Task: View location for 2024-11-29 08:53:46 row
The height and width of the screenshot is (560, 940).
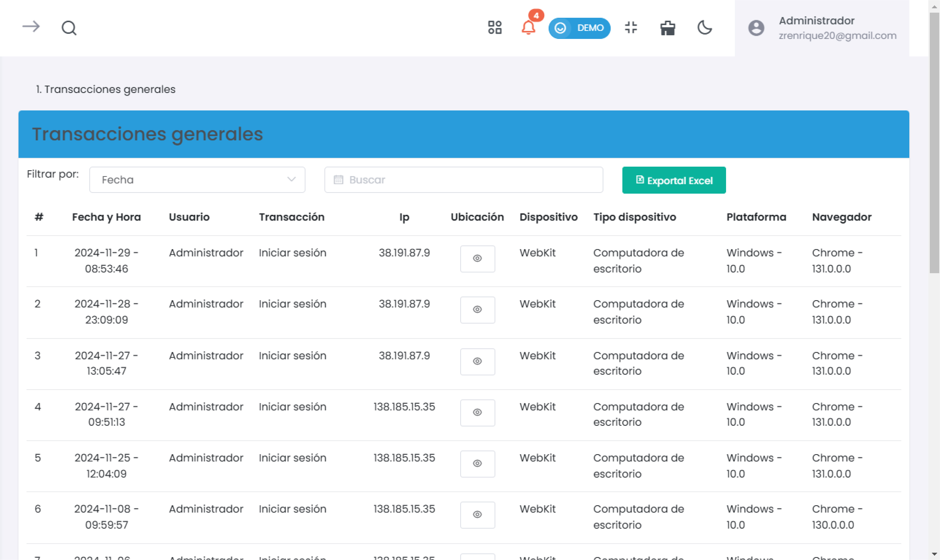Action: tap(477, 259)
